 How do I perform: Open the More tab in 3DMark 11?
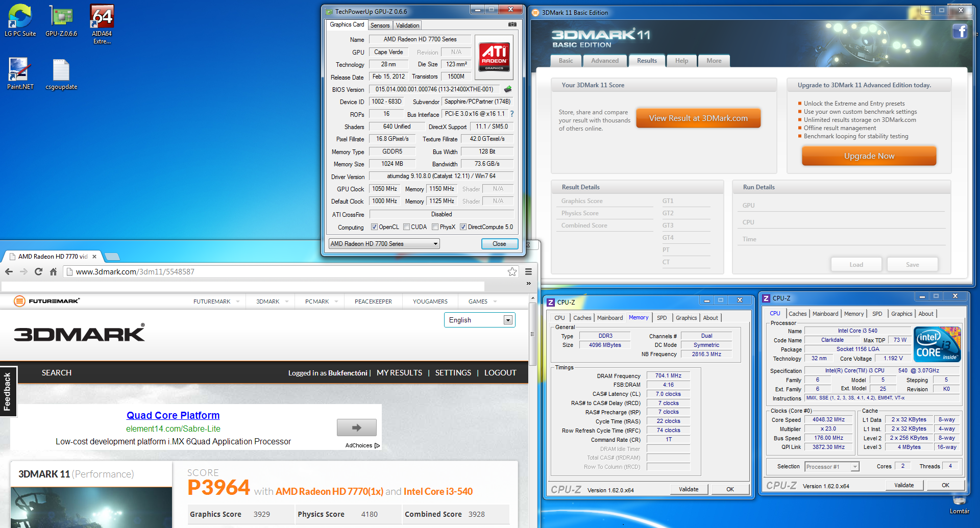point(714,61)
